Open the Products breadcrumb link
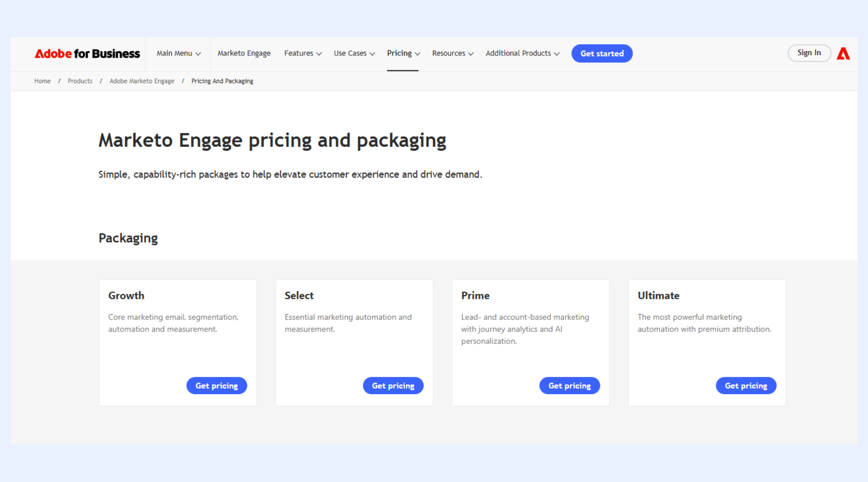The width and height of the screenshot is (868, 482). (80, 81)
